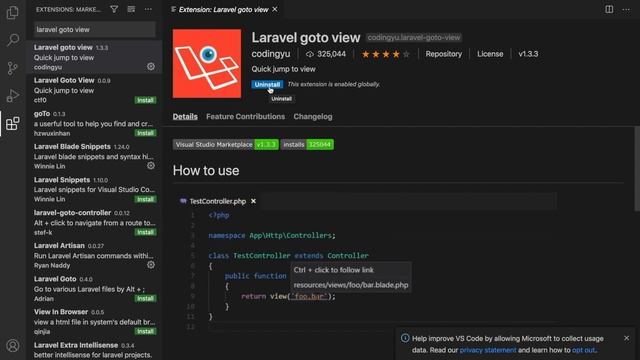The width and height of the screenshot is (640, 360).
Task: Switch to the Changelog tab
Action: (313, 117)
